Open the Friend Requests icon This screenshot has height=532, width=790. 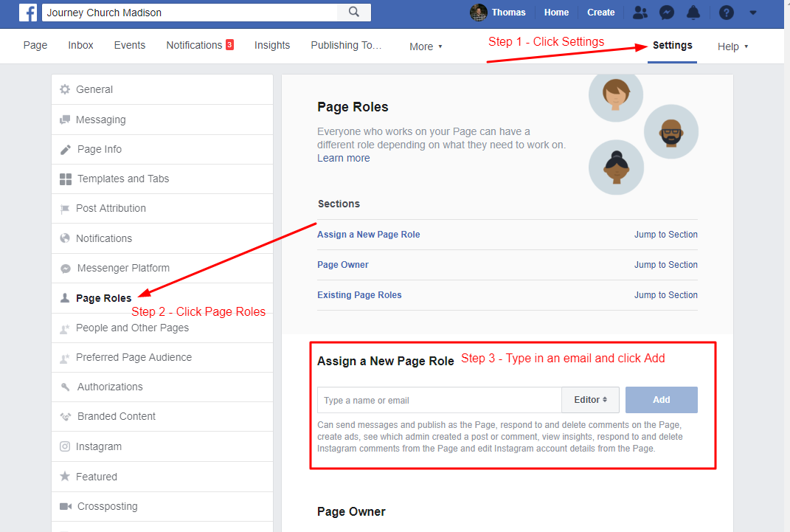(640, 12)
